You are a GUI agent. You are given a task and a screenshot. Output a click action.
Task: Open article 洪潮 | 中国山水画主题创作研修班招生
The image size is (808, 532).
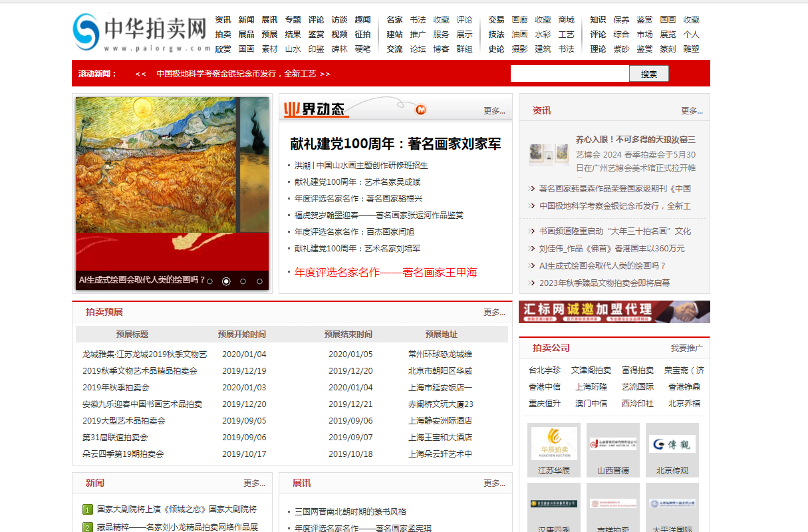click(361, 166)
